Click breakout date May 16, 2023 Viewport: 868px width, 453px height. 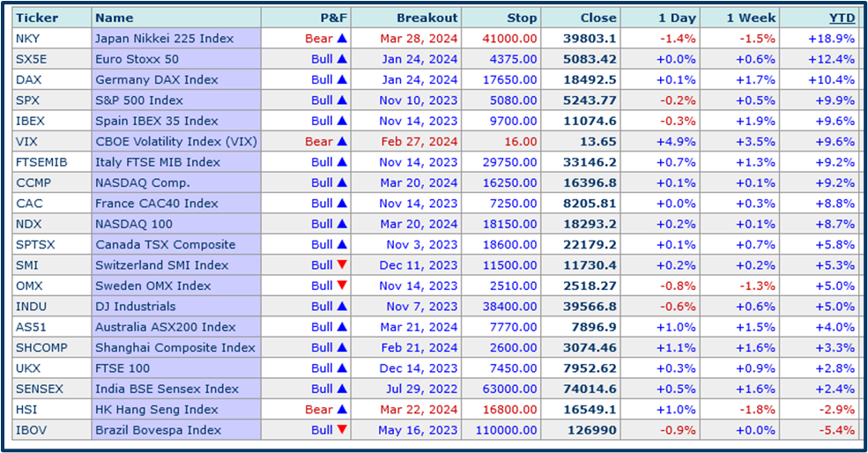[418, 430]
